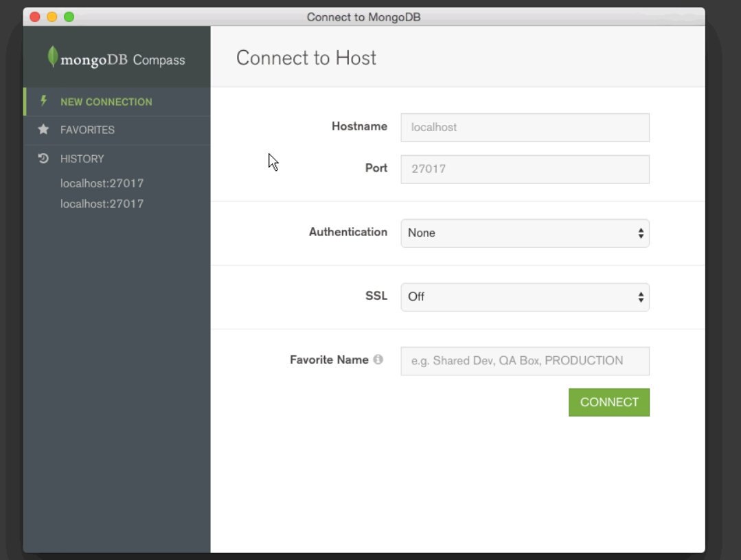Minimize window with the yellow button
The width and height of the screenshot is (741, 560).
[52, 17]
